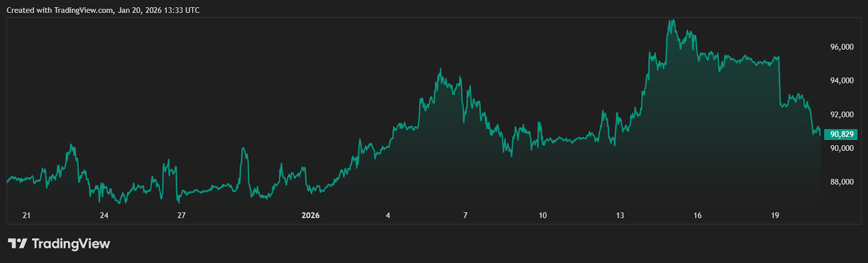
Task: Select the 94,000 price axis label
Action: pyautogui.click(x=841, y=80)
